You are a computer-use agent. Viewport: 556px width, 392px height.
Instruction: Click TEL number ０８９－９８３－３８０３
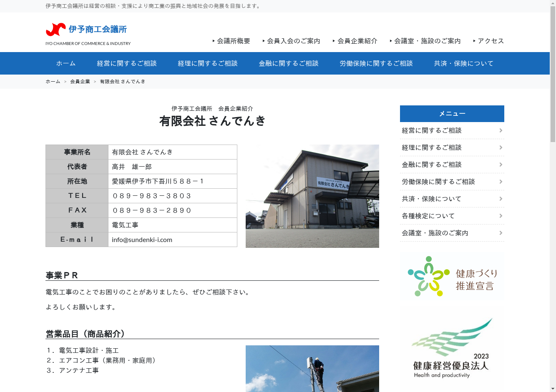pyautogui.click(x=152, y=196)
